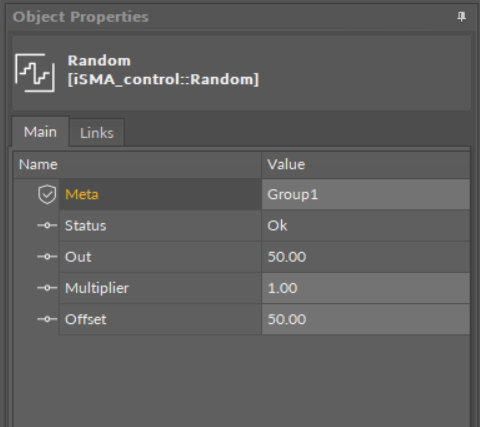Edit the Meta value Group1 field
Image resolution: width=480 pixels, height=427 pixels.
[x=366, y=194]
